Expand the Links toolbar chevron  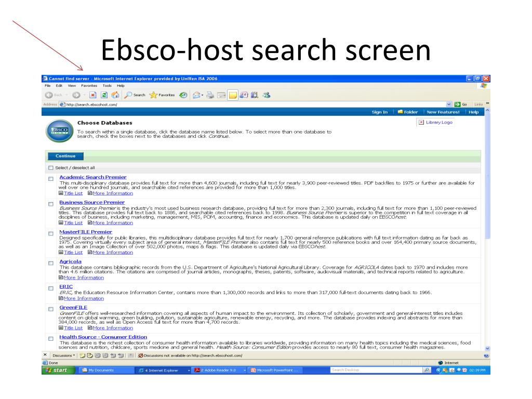pyautogui.click(x=487, y=103)
